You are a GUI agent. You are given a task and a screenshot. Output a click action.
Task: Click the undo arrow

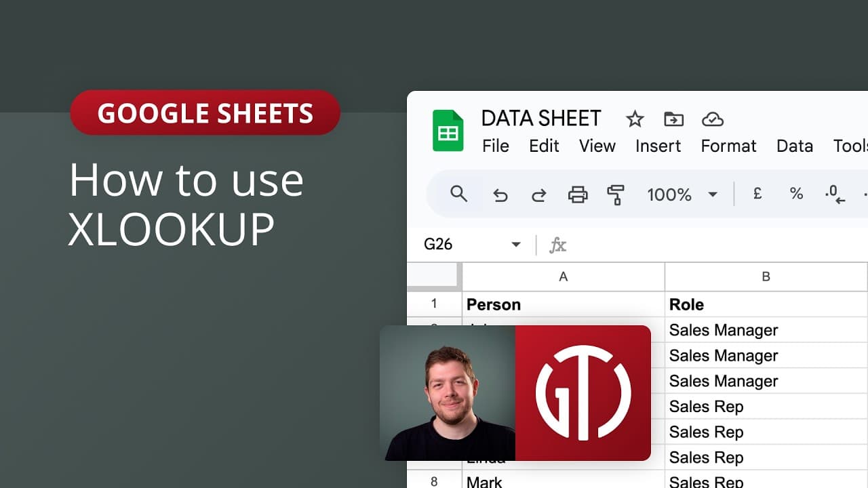coord(500,195)
